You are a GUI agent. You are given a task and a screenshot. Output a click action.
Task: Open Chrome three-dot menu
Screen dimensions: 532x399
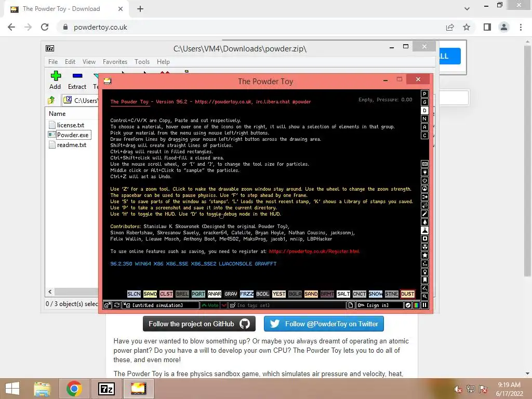click(521, 27)
